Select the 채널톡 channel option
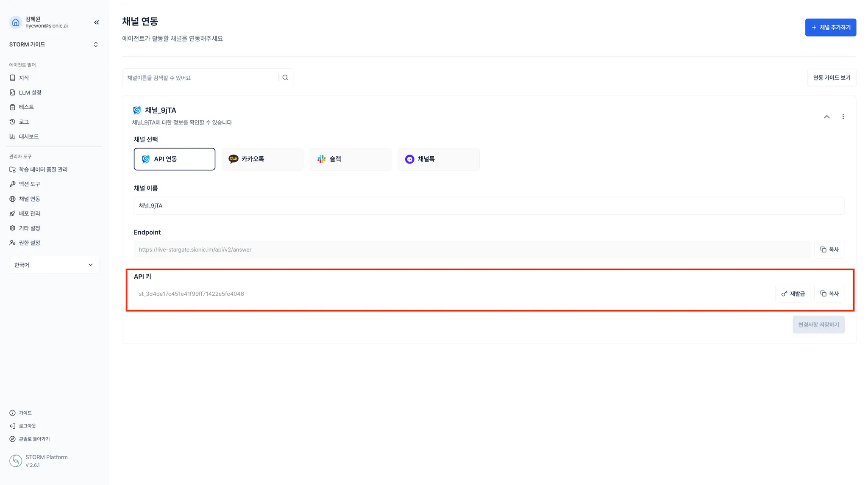This screenshot has height=485, width=868. pyautogui.click(x=438, y=159)
